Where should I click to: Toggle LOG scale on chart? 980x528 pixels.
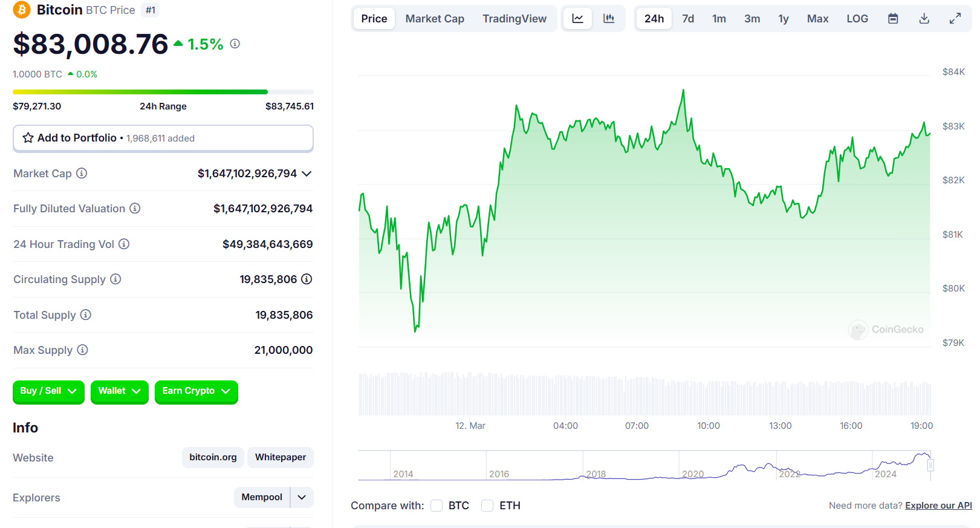(857, 19)
